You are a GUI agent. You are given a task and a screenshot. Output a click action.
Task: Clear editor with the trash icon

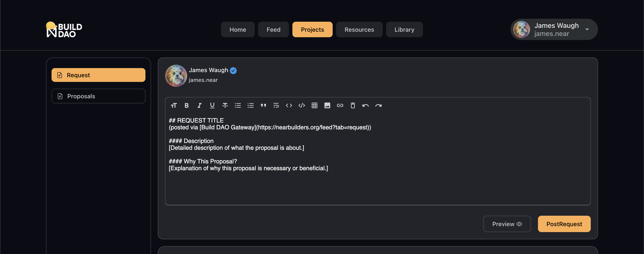pyautogui.click(x=353, y=105)
